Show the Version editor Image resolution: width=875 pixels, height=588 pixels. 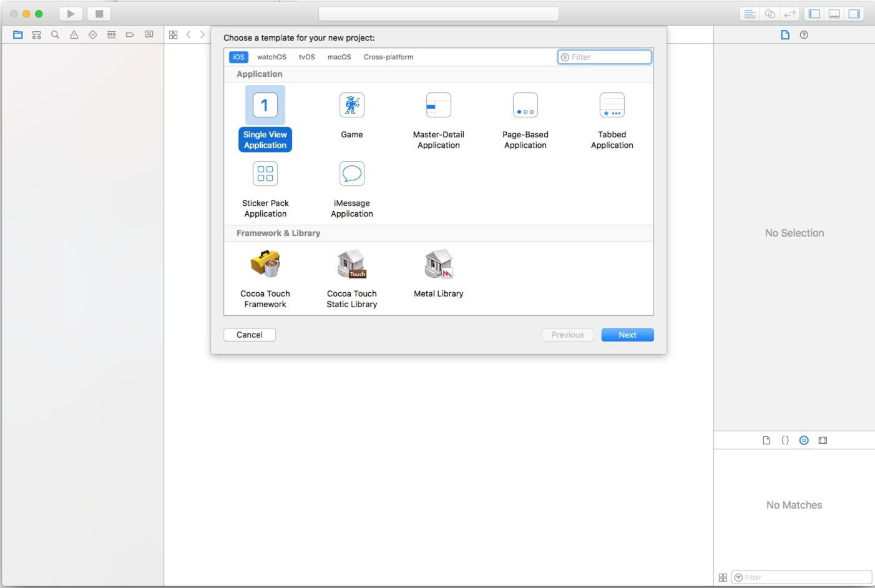pos(790,14)
